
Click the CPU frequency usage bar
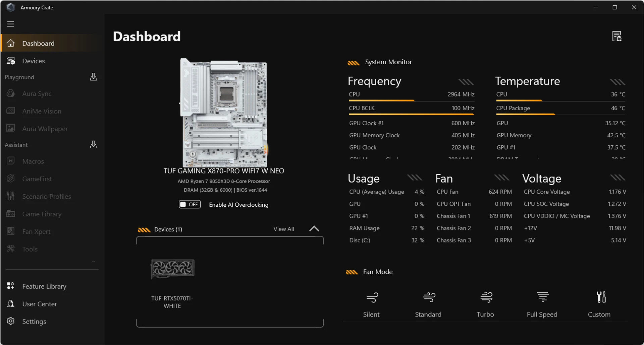point(412,100)
